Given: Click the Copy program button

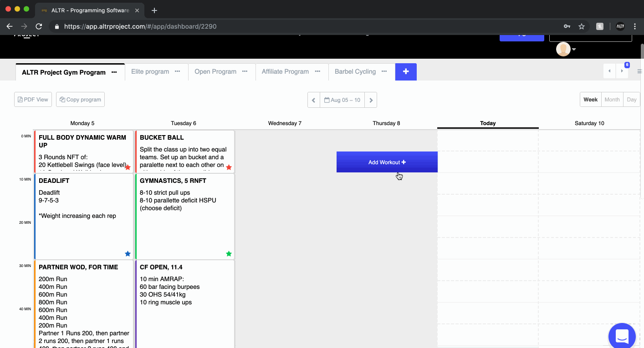Looking at the screenshot, I should (x=80, y=100).
